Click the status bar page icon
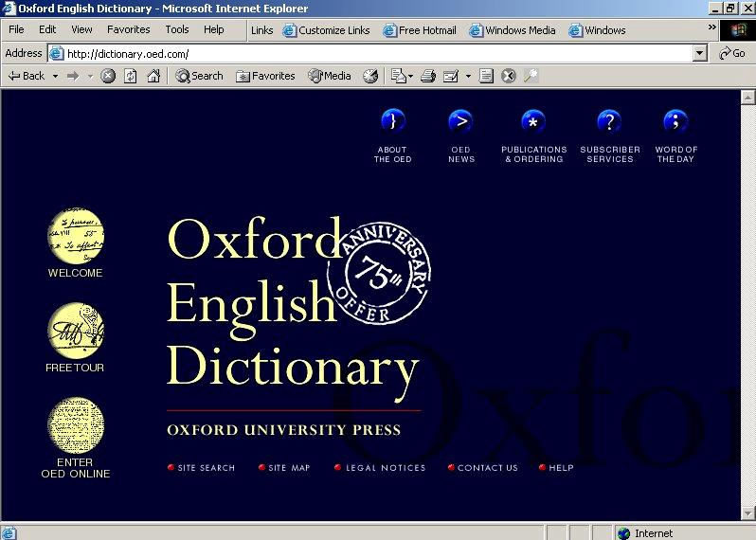The image size is (756, 540). (9, 533)
